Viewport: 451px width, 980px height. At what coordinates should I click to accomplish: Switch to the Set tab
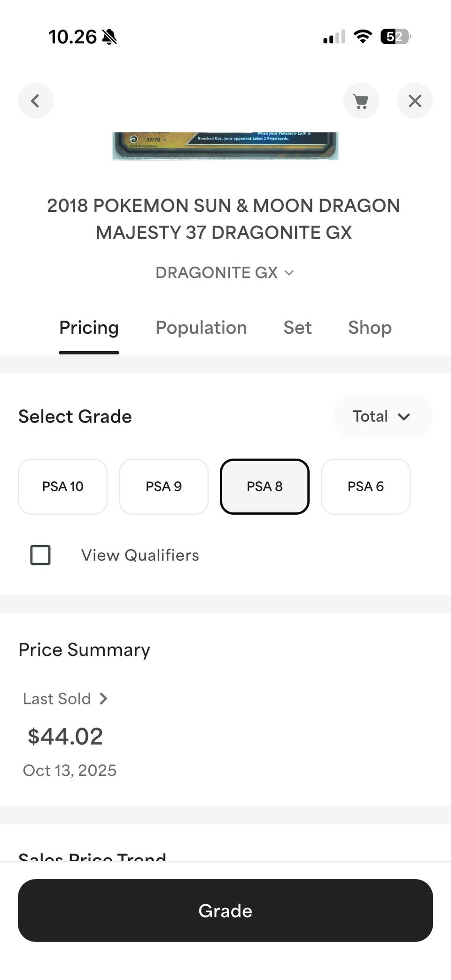(297, 328)
